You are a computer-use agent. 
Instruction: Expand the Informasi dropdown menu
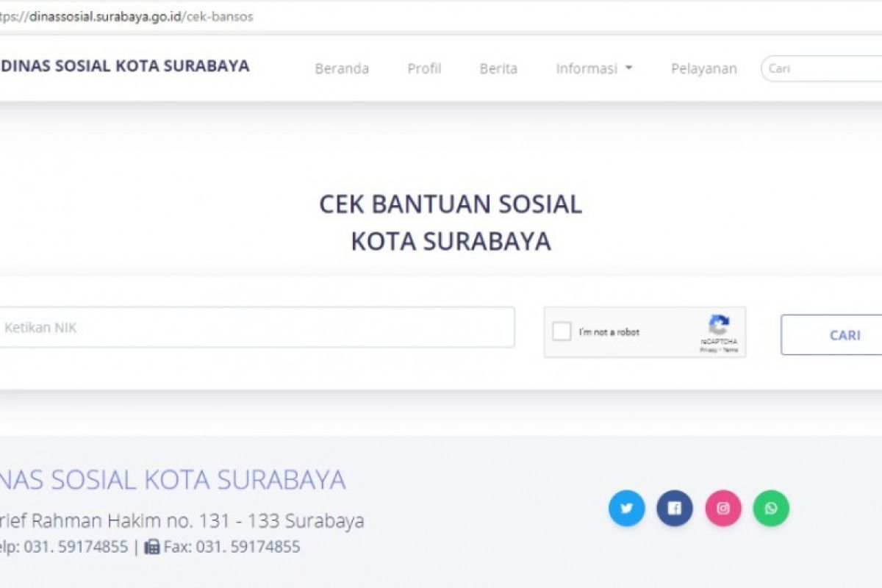tap(594, 68)
